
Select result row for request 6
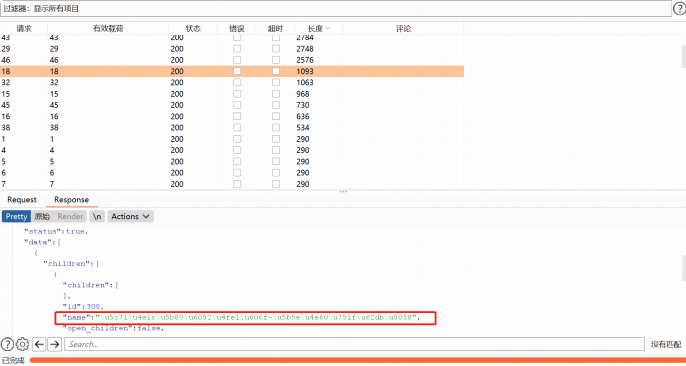pos(232,173)
